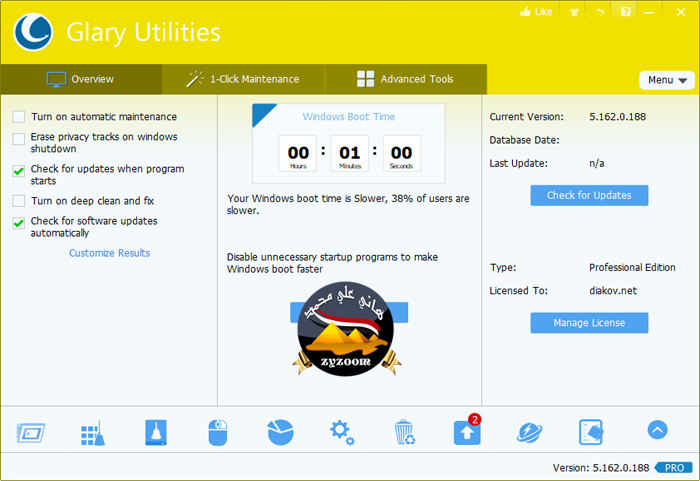
Task: Switch to 1-Click Maintenance tab
Action: pyautogui.click(x=243, y=79)
